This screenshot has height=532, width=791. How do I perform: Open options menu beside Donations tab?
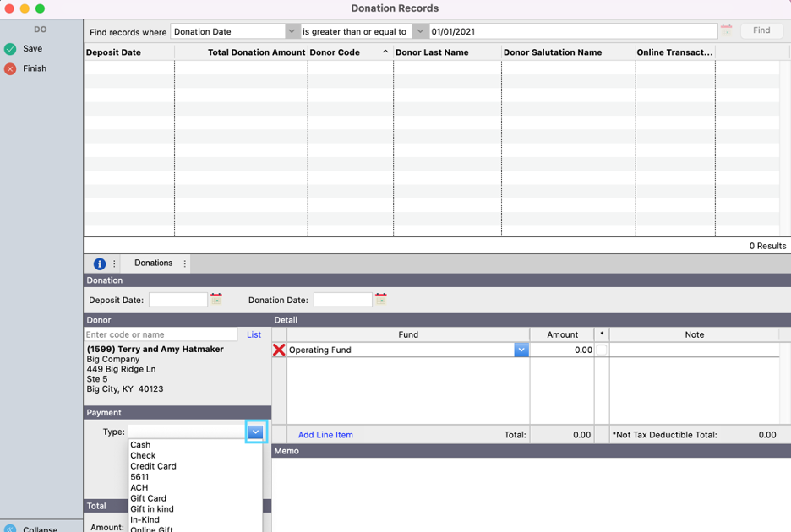(185, 263)
